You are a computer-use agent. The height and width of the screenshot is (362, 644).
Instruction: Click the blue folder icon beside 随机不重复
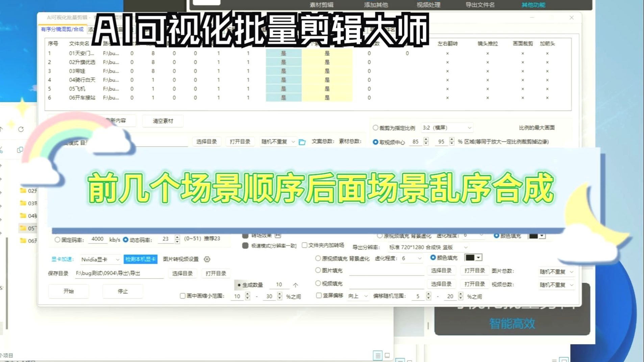[302, 142]
